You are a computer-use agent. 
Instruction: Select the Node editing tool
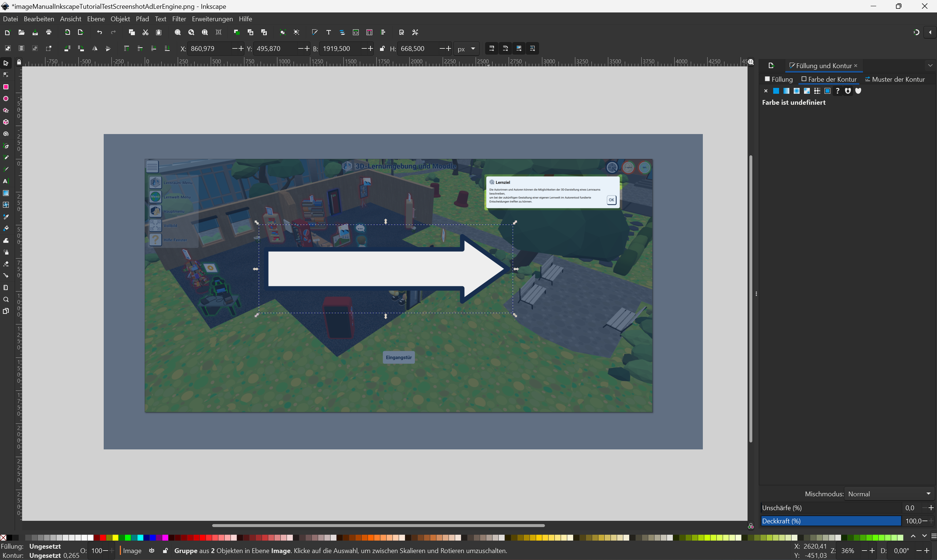click(5, 75)
